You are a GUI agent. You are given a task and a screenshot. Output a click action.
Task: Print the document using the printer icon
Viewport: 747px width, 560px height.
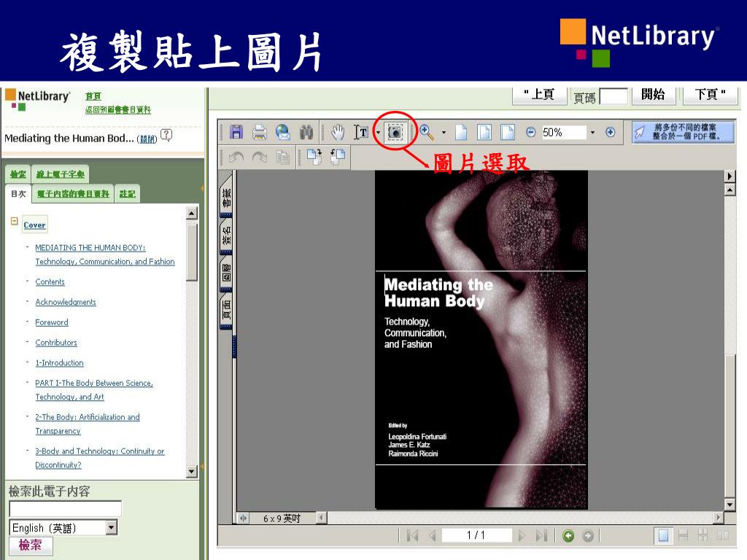pos(260,132)
